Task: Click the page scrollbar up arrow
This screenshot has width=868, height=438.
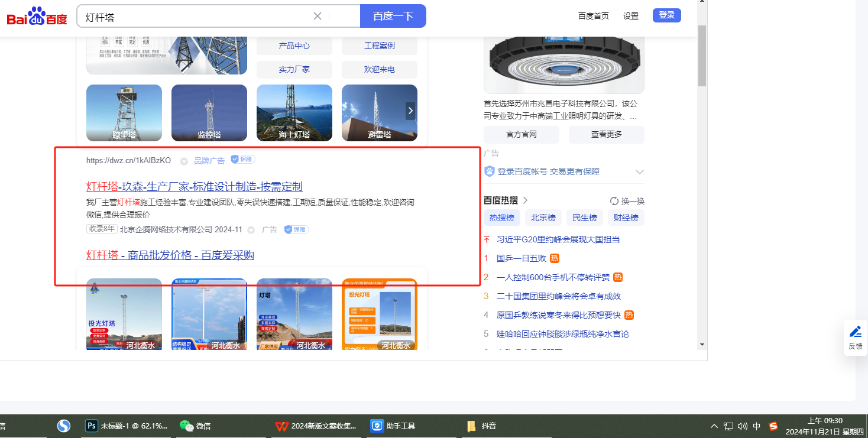Action: [x=702, y=2]
